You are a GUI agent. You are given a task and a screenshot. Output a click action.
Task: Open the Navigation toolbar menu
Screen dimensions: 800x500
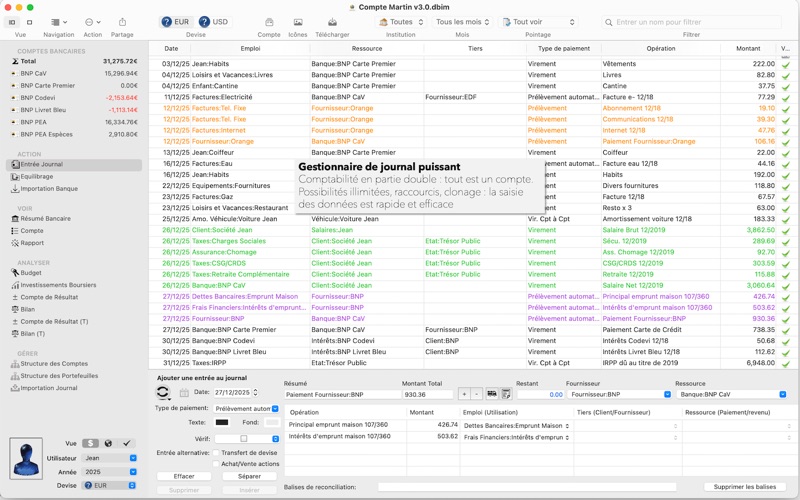[59, 22]
